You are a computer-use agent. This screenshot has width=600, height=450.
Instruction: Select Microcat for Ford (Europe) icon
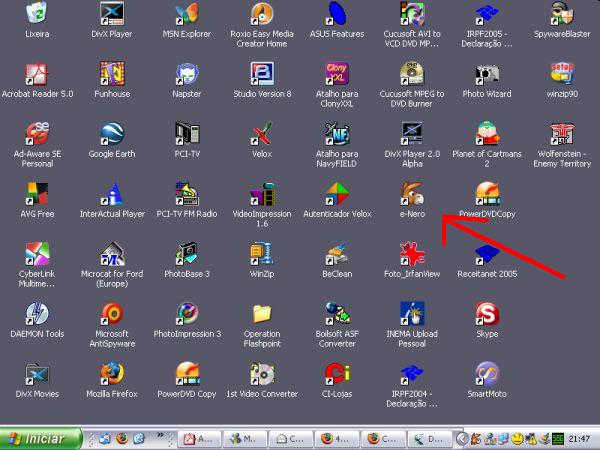[x=112, y=253]
